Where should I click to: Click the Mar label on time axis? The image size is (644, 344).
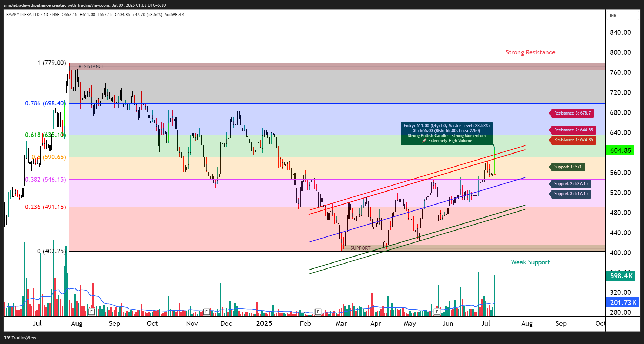click(341, 323)
